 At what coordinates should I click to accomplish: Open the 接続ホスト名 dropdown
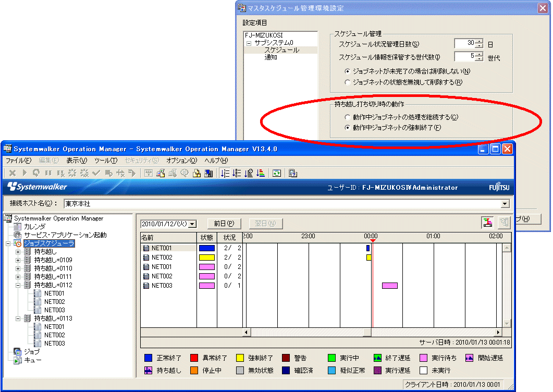click(x=505, y=204)
